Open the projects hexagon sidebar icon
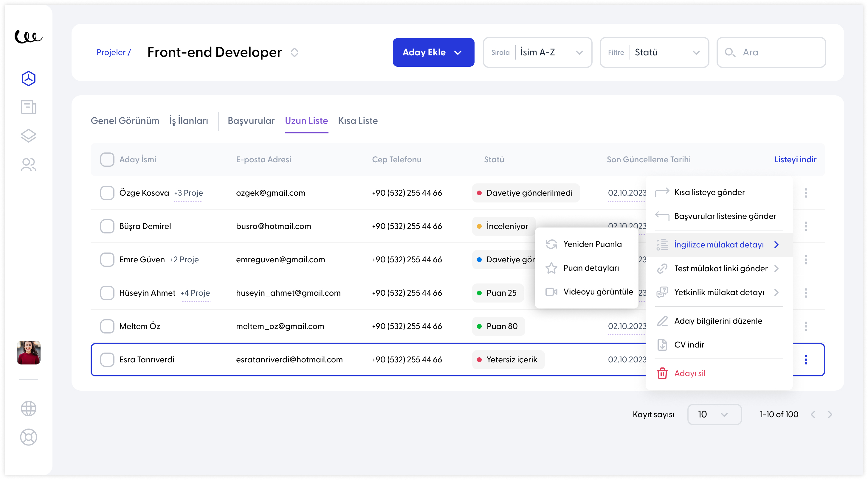This screenshot has width=868, height=480. [x=28, y=78]
